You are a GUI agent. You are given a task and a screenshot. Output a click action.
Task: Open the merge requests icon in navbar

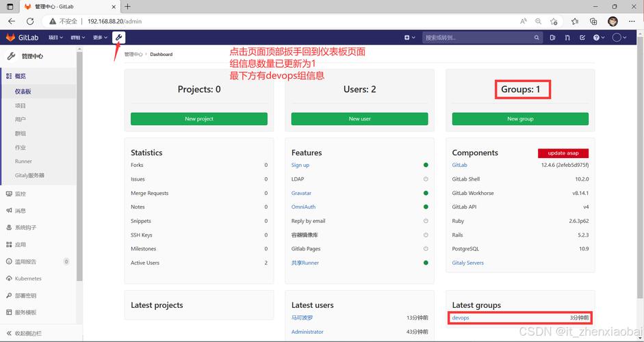tap(567, 38)
